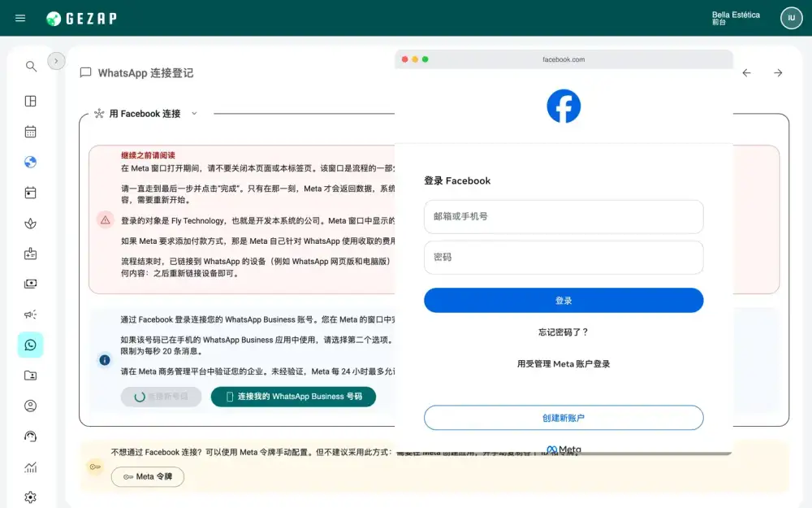812x508 pixels.
Task: Open the 忘记密码了？ link
Action: click(x=564, y=332)
